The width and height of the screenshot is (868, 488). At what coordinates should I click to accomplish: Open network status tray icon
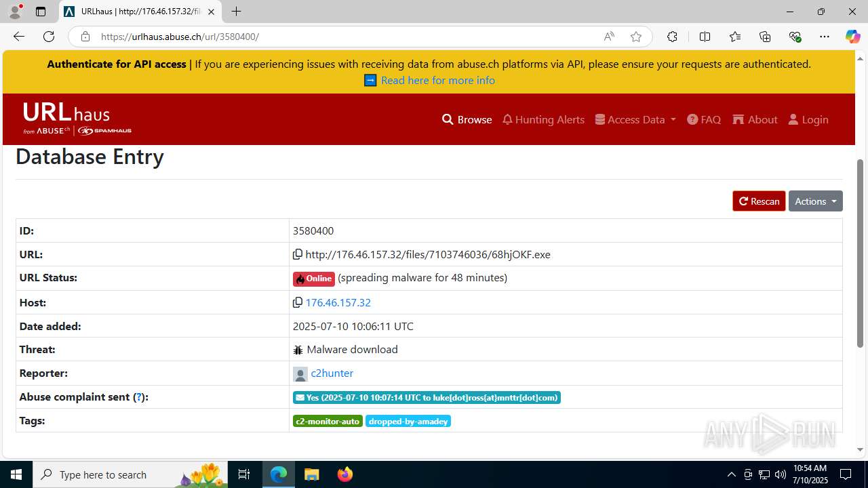click(x=764, y=474)
